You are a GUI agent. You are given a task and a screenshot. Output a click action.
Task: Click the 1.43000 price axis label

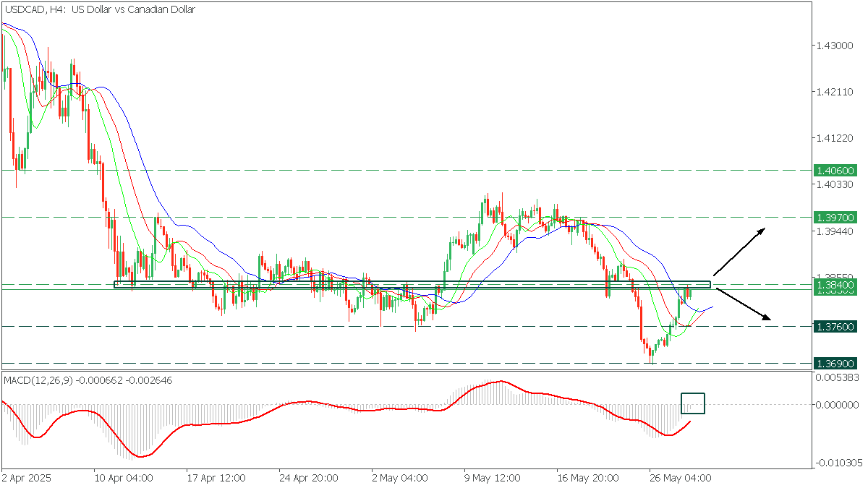coord(834,46)
